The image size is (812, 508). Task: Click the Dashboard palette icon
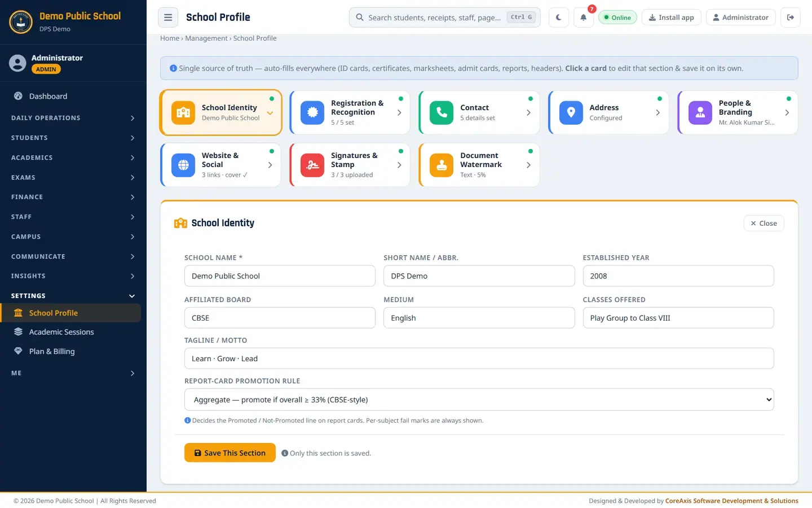(18, 96)
